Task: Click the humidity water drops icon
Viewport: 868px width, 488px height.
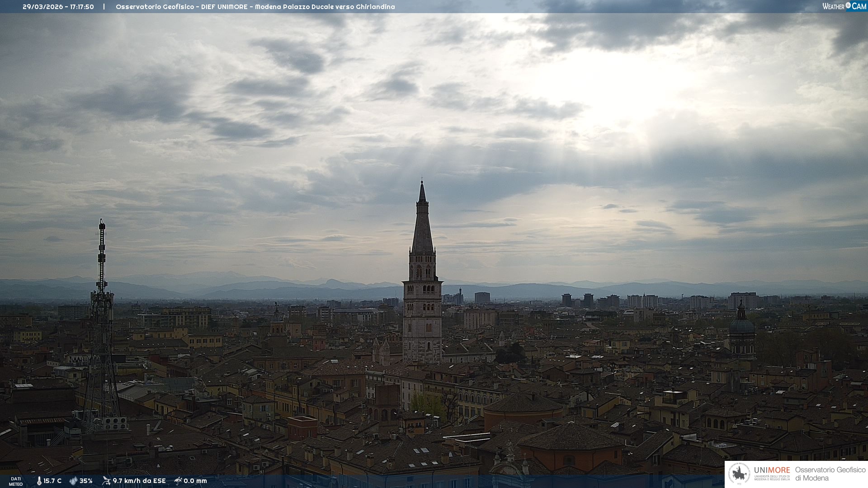Action: pos(73,481)
